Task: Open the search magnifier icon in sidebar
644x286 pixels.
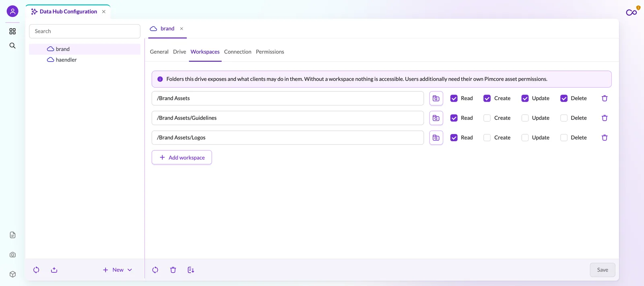Action: [12, 46]
